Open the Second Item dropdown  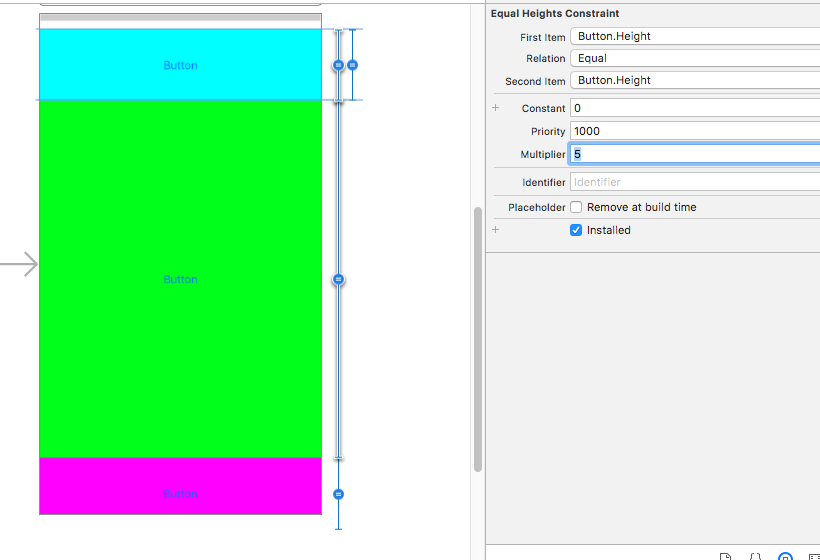(694, 80)
